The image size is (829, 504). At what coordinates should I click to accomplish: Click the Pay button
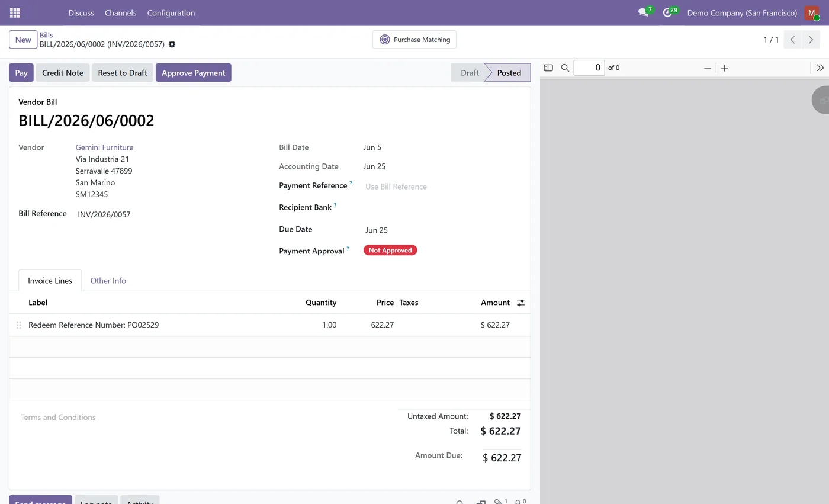coord(21,73)
